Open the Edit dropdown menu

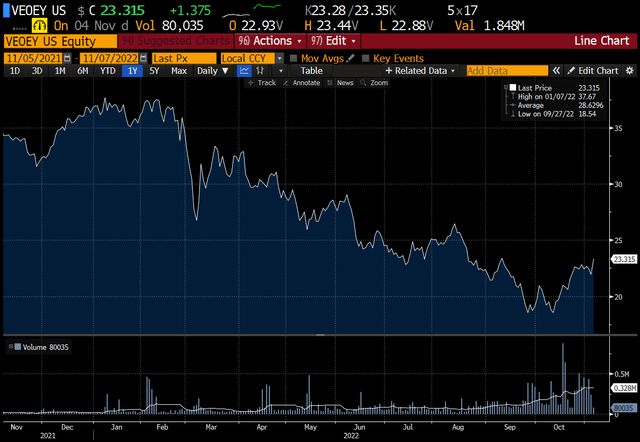click(333, 41)
